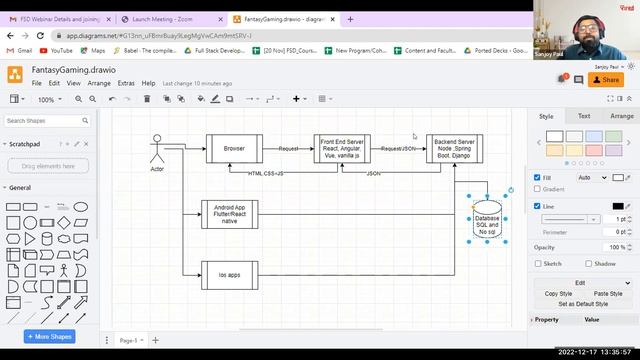Open line color pencil tool
The image size is (640, 360).
tap(215, 99)
